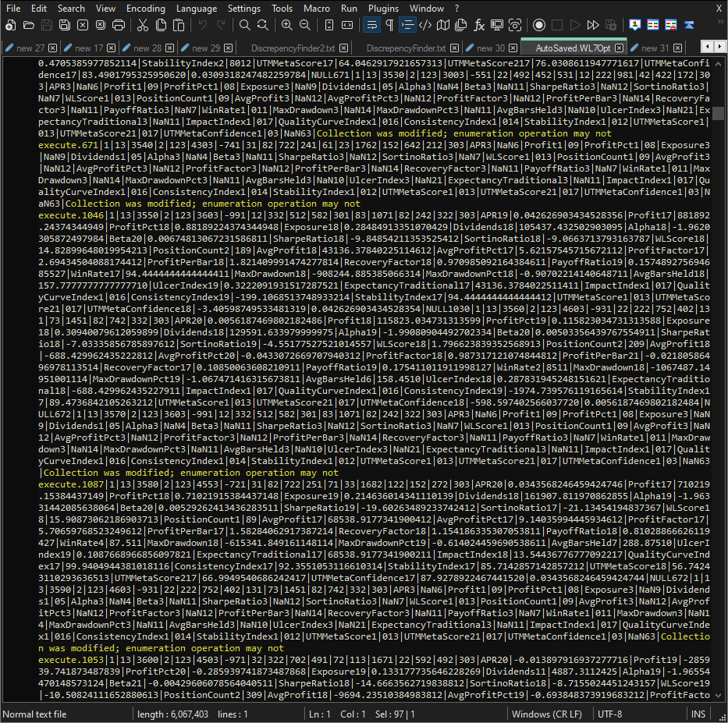Toggle Word Wrap in the toolbar
Screen dimensions: 728x723
(371, 26)
